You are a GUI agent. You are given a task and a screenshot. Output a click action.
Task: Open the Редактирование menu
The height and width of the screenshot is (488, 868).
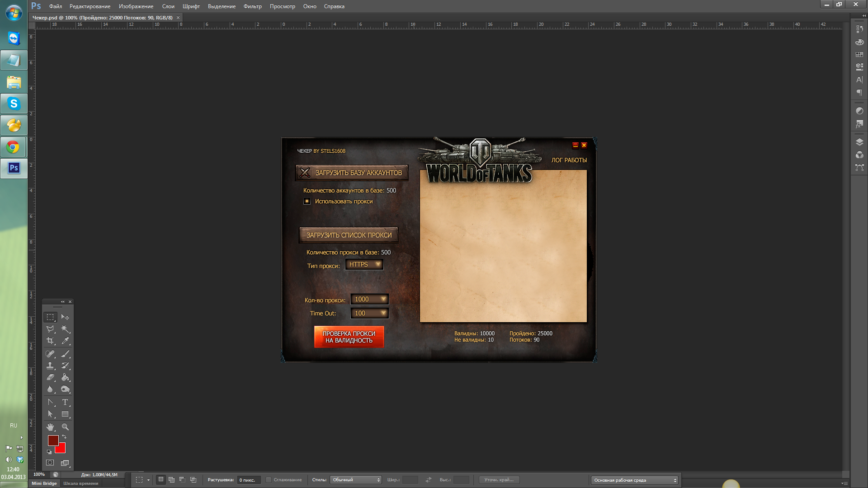90,6
